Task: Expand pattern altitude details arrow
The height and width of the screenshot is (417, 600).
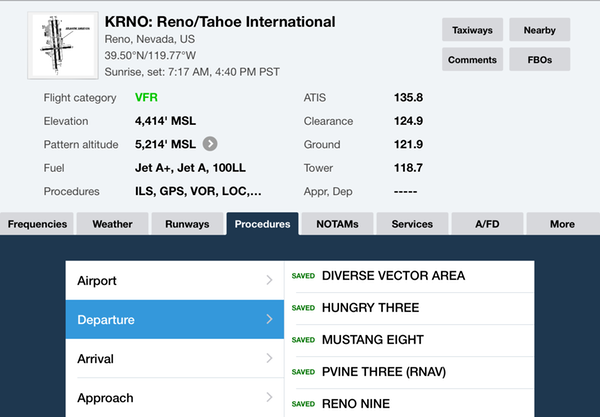Action: [x=210, y=144]
